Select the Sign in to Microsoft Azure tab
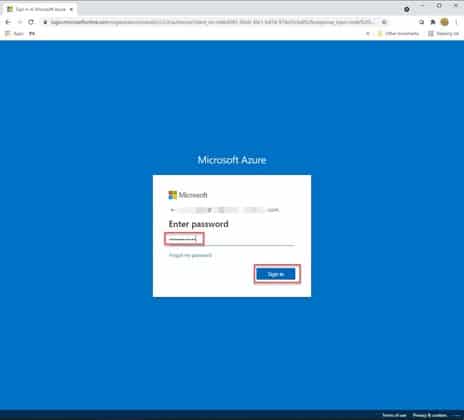This screenshot has width=464, height=420. point(37,9)
